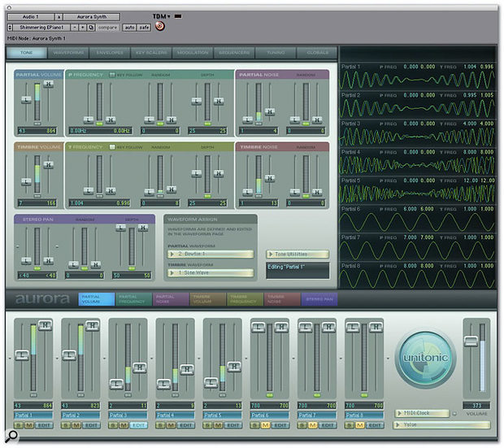Screen dimensions: 504x448
Task: Solo Partial 1 with its S button
Action: pos(19,425)
